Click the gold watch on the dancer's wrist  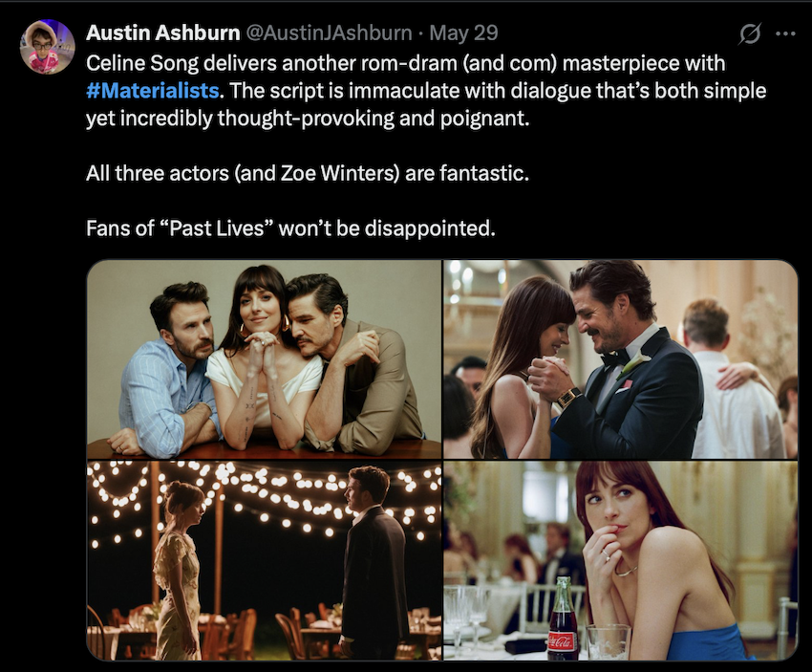(568, 398)
